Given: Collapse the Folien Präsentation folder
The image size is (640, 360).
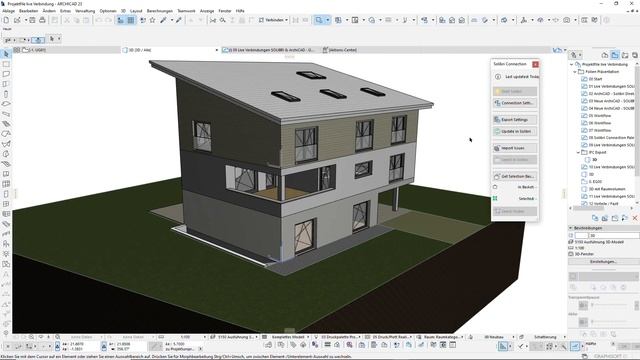Looking at the screenshot, I should point(575,72).
